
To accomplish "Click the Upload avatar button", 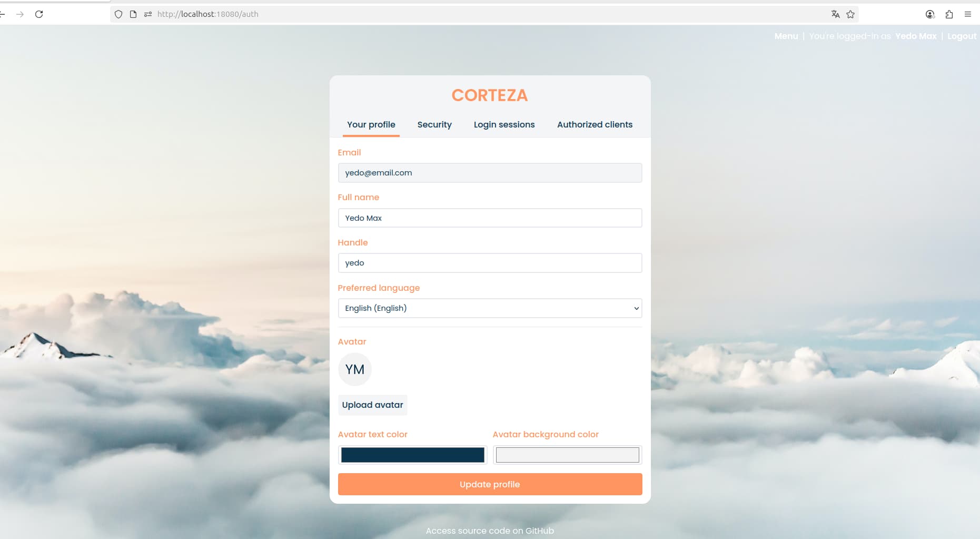I will (x=372, y=405).
